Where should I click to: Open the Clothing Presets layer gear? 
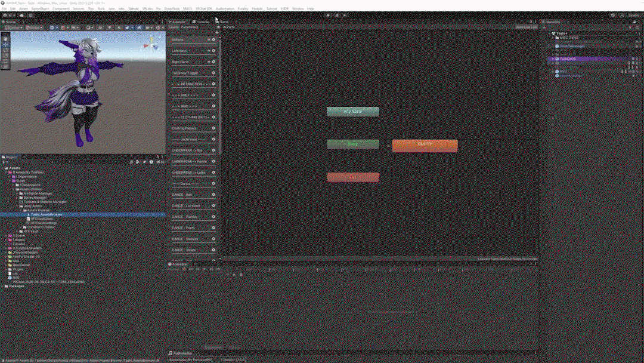point(213,128)
